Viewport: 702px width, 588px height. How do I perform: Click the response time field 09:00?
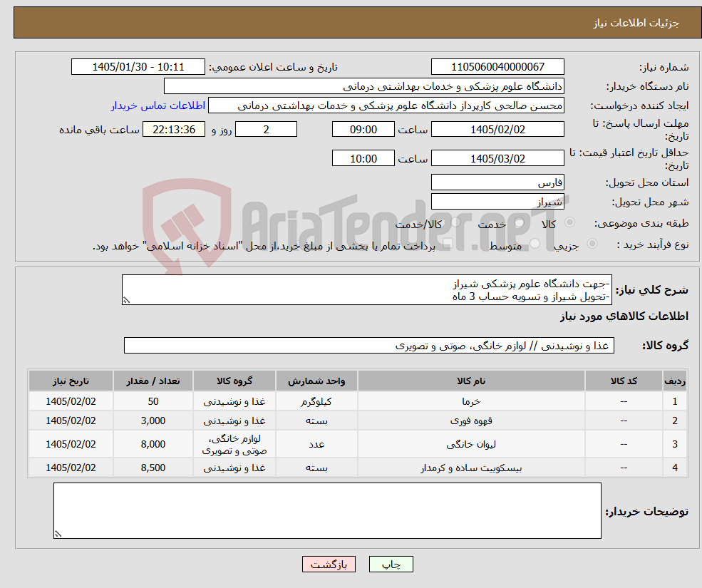coord(363,130)
